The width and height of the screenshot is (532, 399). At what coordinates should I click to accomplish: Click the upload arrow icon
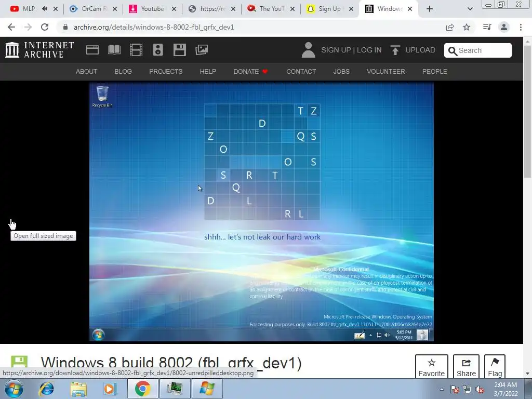tap(395, 50)
